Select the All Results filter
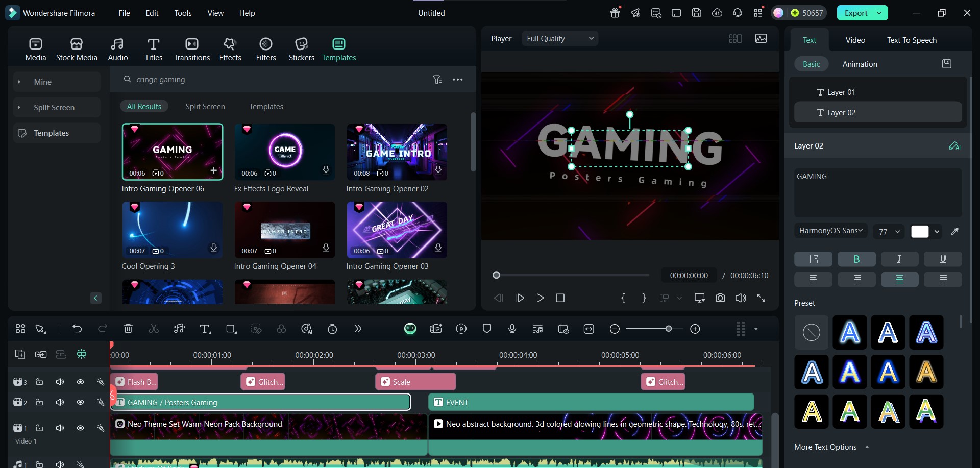This screenshot has width=980, height=468. 144,107
